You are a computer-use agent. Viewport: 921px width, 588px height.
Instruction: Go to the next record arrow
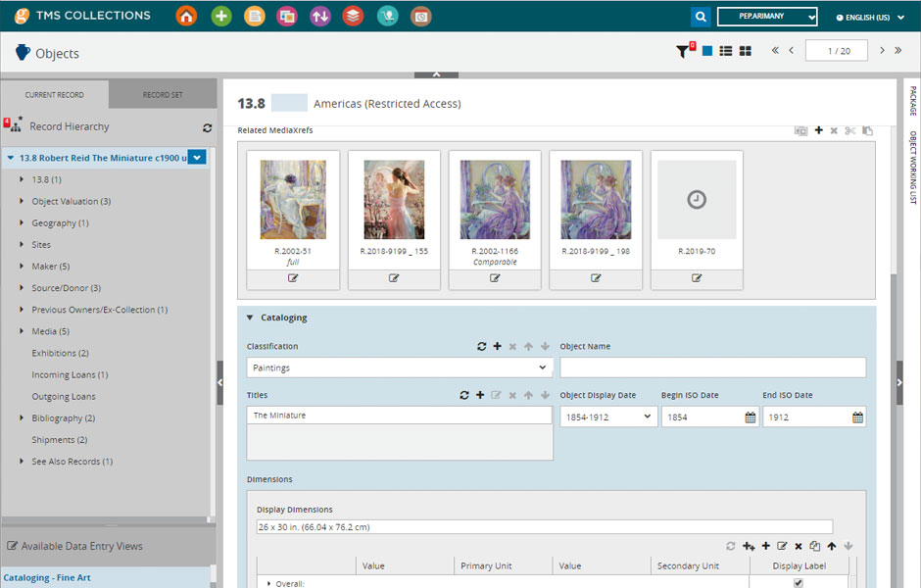click(882, 51)
